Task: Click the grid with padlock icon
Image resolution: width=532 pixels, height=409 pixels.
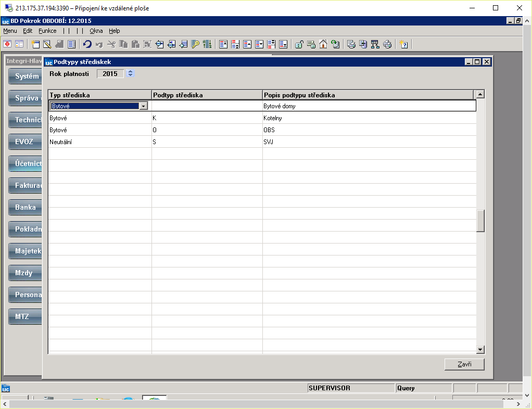Action: click(311, 44)
